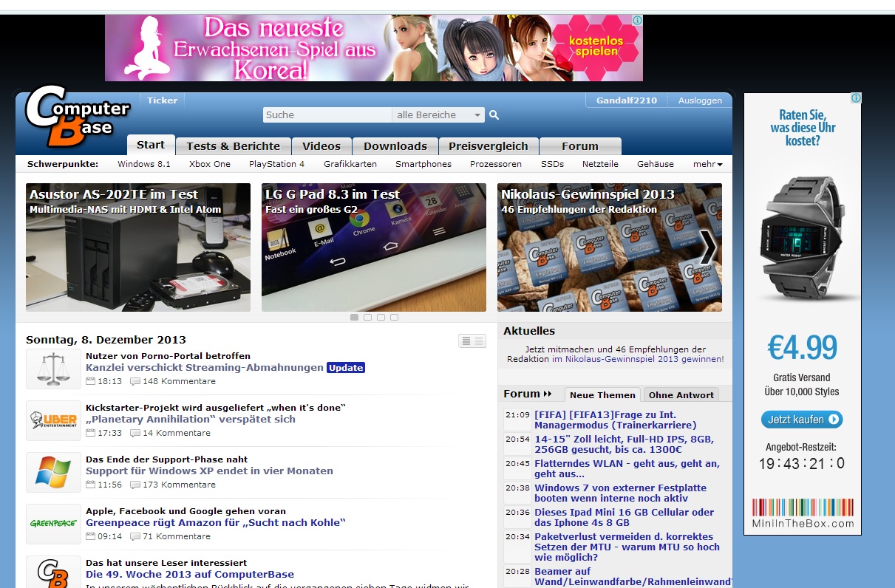895x588 pixels.
Task: Switch to the Videos tab
Action: click(321, 146)
